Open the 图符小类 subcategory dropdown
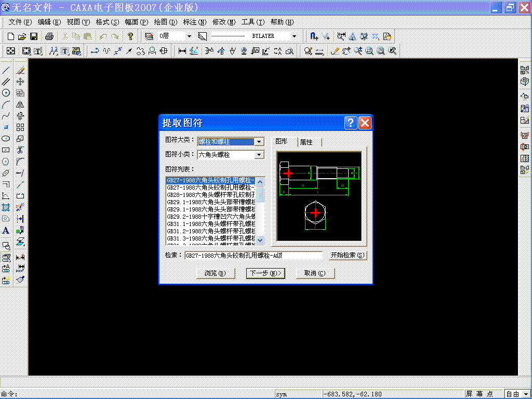The height and width of the screenshot is (399, 532). [260, 154]
